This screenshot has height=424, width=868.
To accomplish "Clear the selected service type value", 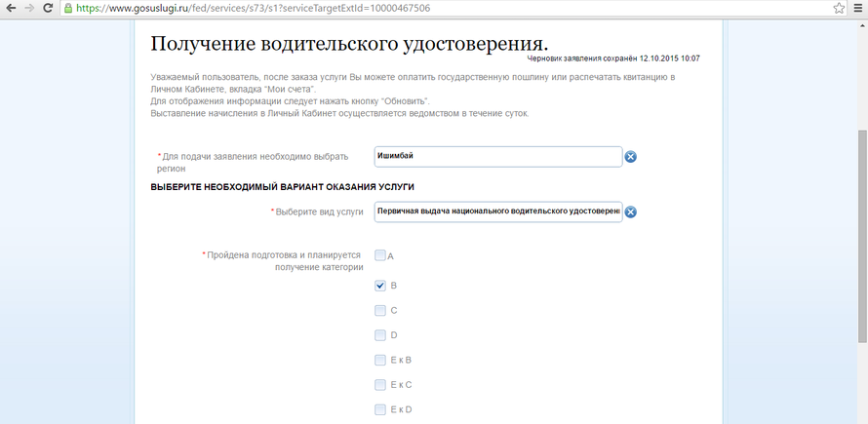I will click(630, 212).
